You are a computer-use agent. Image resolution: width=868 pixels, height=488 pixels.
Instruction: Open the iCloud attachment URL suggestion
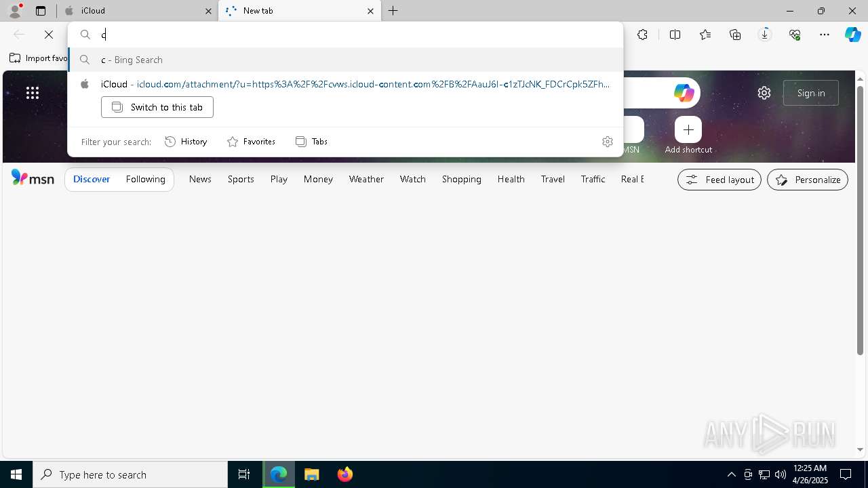(x=345, y=84)
